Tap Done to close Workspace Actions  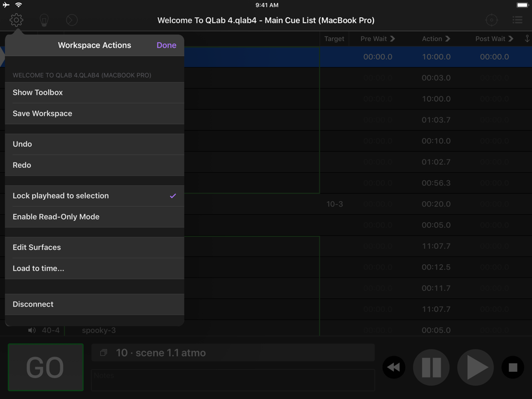coord(166,45)
